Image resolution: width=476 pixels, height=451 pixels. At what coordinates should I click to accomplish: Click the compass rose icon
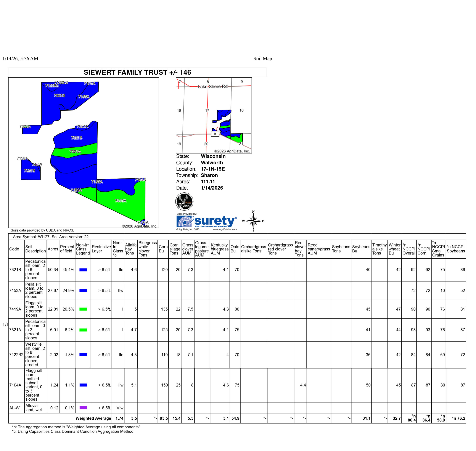click(253, 221)
